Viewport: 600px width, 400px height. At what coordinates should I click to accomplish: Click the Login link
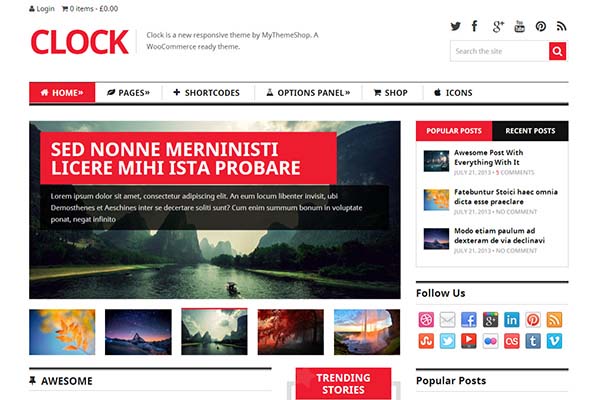point(42,9)
